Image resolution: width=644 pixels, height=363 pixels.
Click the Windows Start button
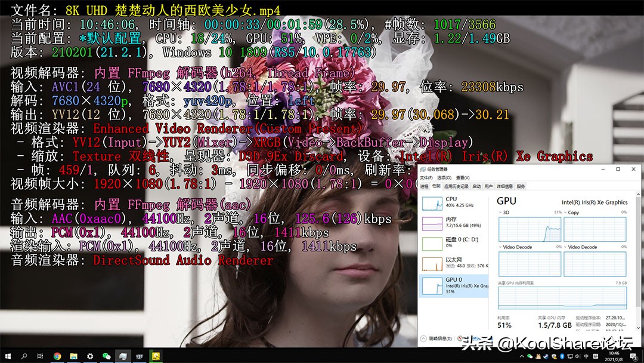[8, 355]
